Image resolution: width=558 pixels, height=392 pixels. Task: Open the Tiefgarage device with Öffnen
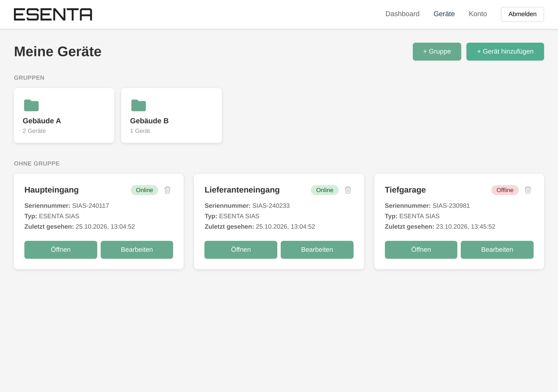421,249
